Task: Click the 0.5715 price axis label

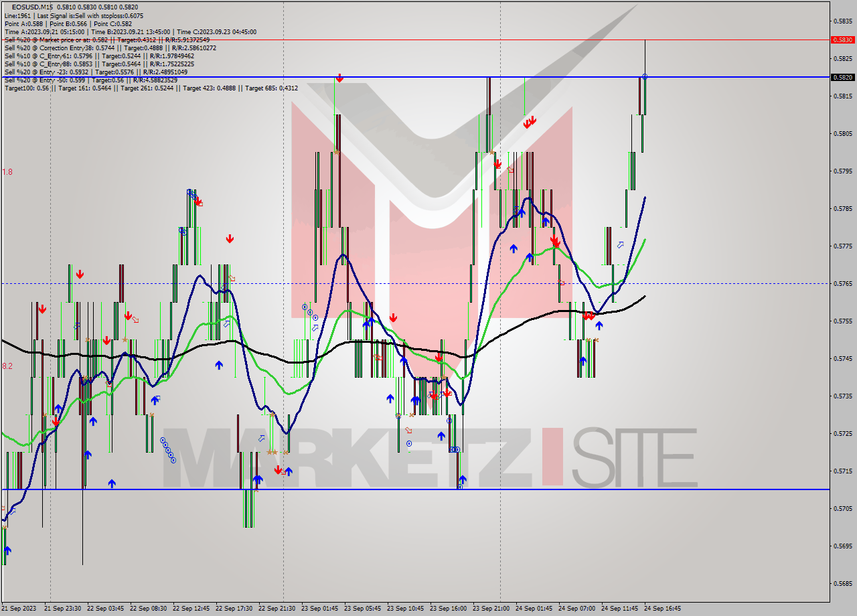Action: (x=842, y=471)
